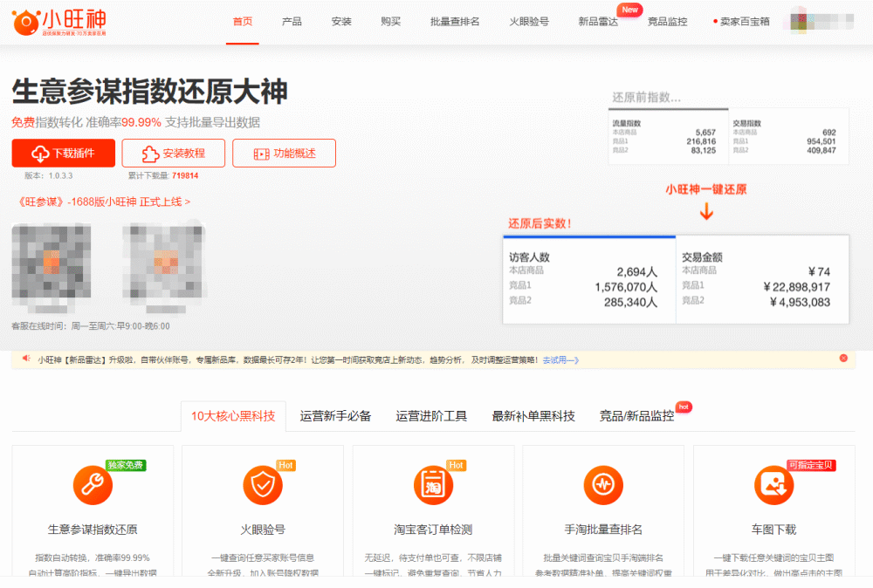Image resolution: width=873 pixels, height=588 pixels.
Task: Open the 卖家百宝箱 nav item
Action: click(745, 22)
